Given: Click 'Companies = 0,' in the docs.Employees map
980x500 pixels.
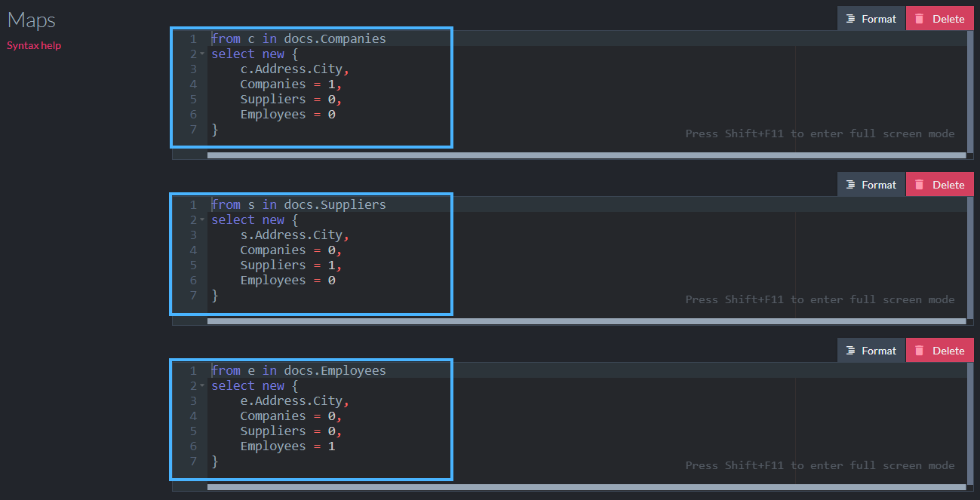Looking at the screenshot, I should 291,416.
